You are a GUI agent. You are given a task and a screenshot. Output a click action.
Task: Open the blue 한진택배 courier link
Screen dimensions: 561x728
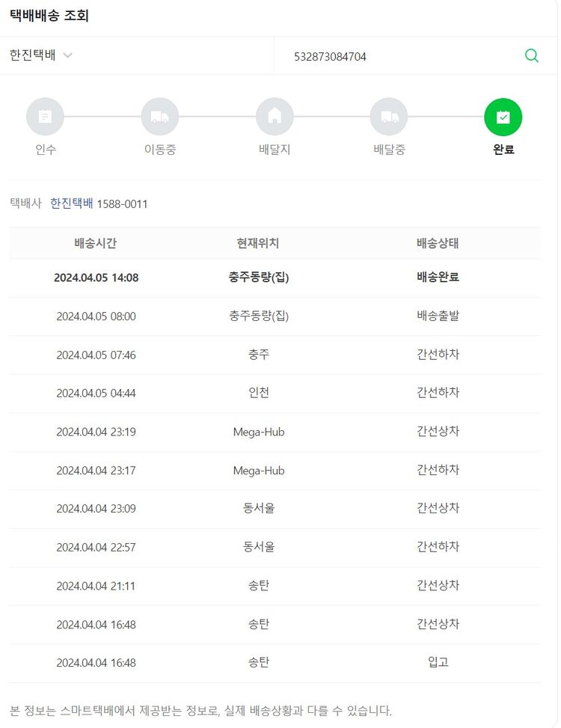tap(71, 204)
